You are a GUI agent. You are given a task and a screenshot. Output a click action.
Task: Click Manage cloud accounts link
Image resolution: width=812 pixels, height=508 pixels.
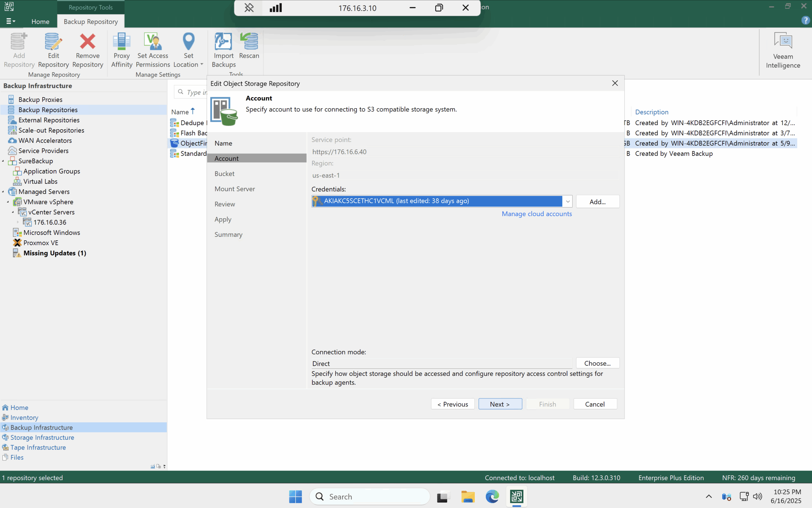pyautogui.click(x=537, y=214)
